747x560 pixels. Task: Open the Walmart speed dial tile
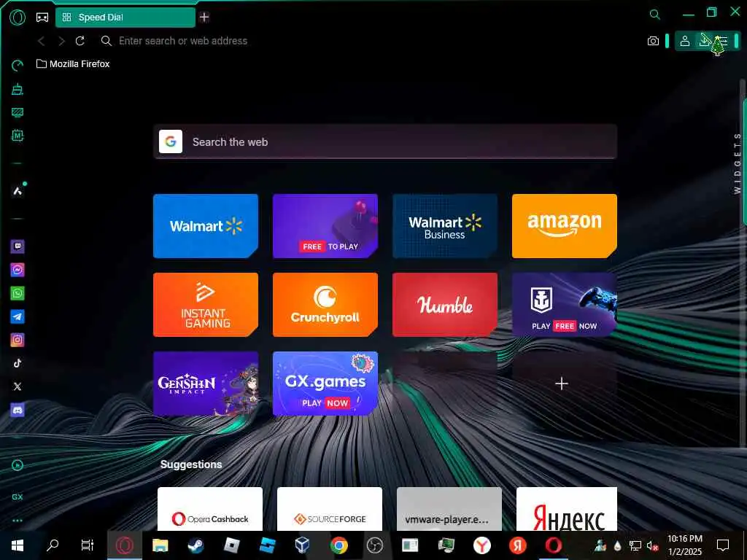pyautogui.click(x=206, y=226)
